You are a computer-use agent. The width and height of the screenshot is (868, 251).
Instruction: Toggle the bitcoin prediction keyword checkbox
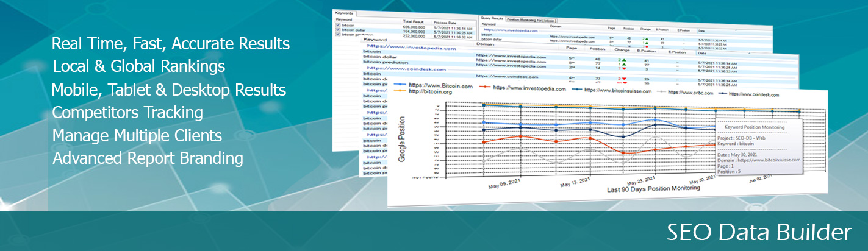point(338,34)
